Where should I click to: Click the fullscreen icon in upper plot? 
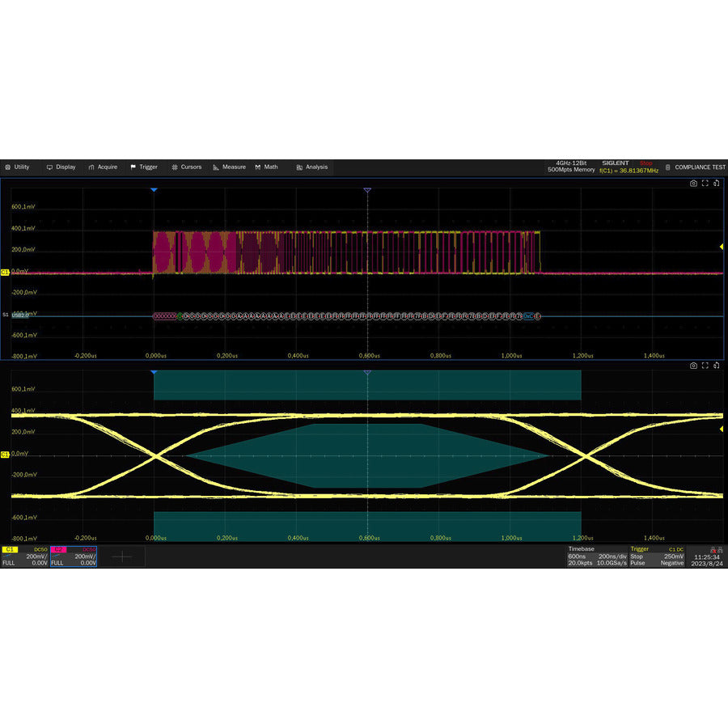point(705,184)
